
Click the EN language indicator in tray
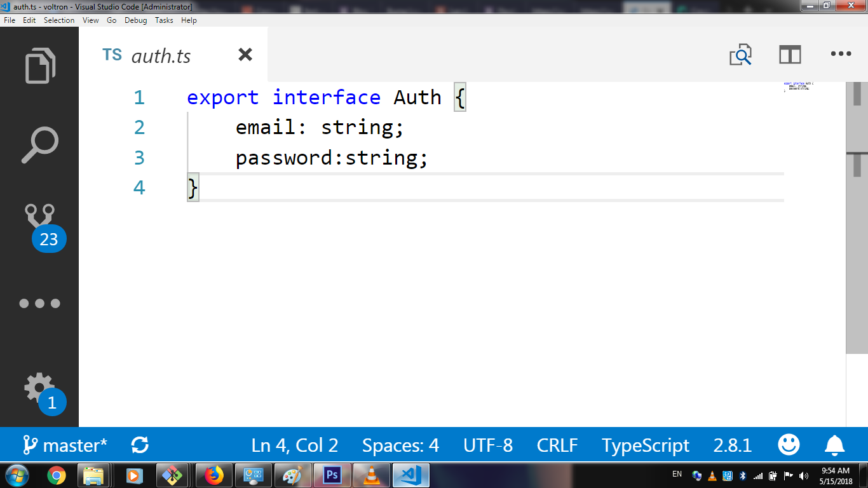[677, 474]
